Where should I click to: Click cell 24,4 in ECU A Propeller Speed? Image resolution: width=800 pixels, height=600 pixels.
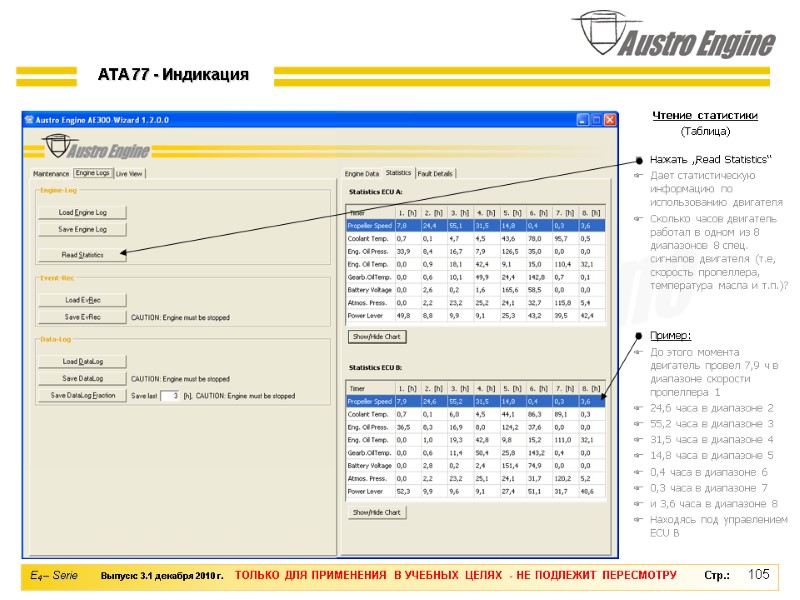[x=434, y=226]
